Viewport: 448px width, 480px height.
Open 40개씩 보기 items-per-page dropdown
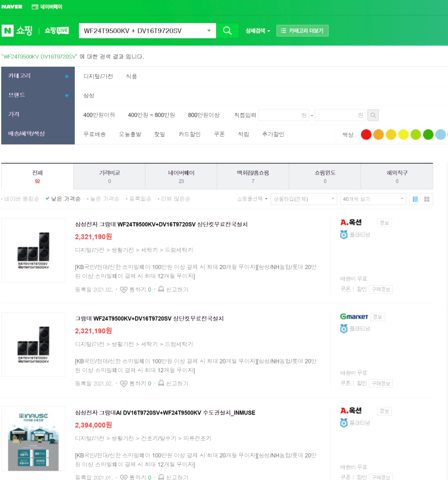pyautogui.click(x=373, y=199)
